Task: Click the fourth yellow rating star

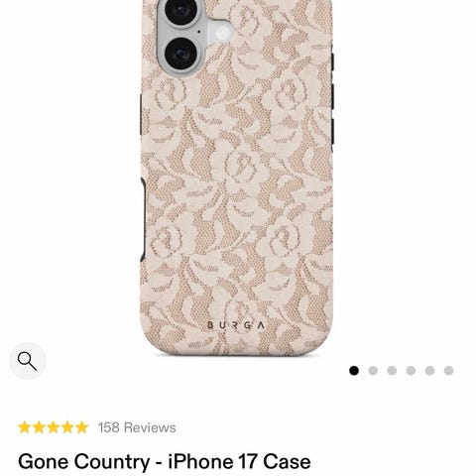Action: click(x=67, y=427)
